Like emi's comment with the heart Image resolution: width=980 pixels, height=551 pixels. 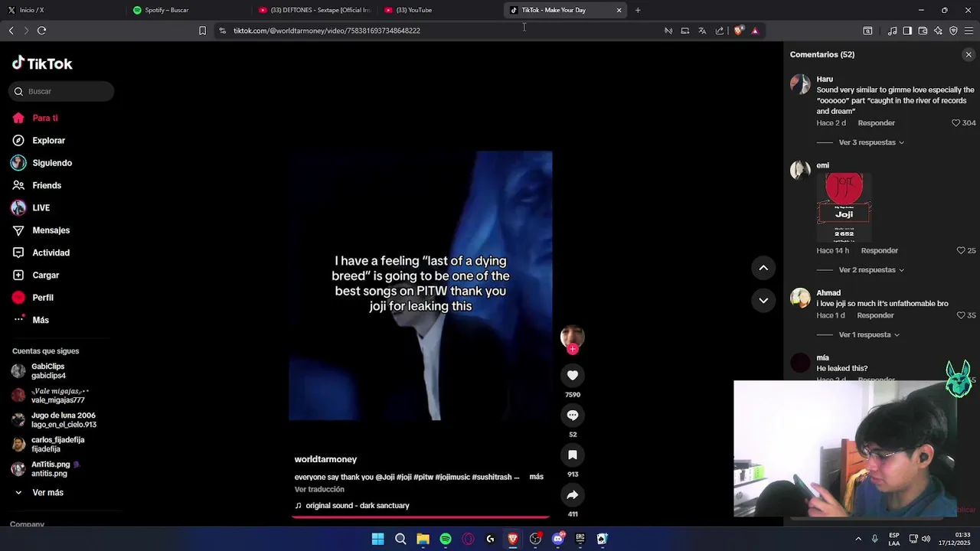(x=961, y=250)
